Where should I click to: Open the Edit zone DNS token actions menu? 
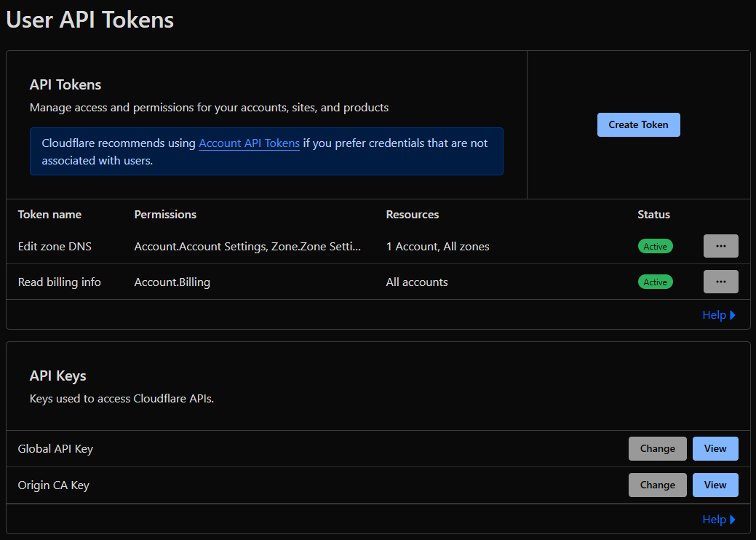pyautogui.click(x=721, y=246)
